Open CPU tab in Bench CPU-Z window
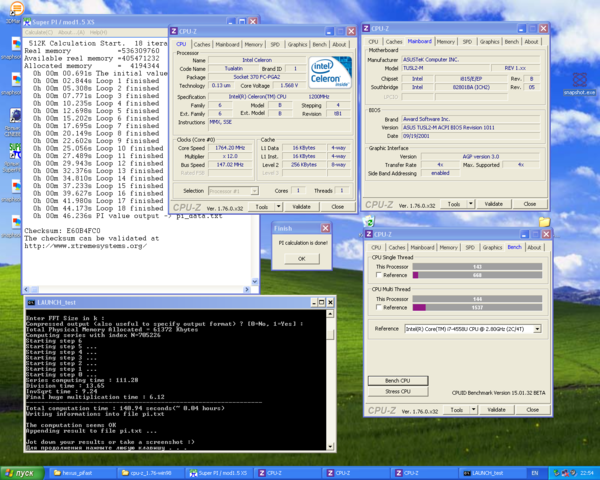Screen dimensions: 600x480 point(376,248)
